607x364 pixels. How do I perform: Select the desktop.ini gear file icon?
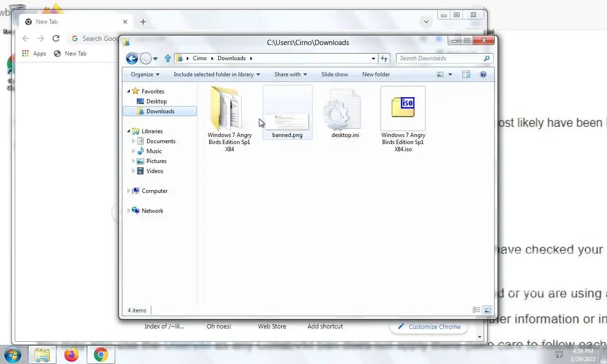(343, 110)
